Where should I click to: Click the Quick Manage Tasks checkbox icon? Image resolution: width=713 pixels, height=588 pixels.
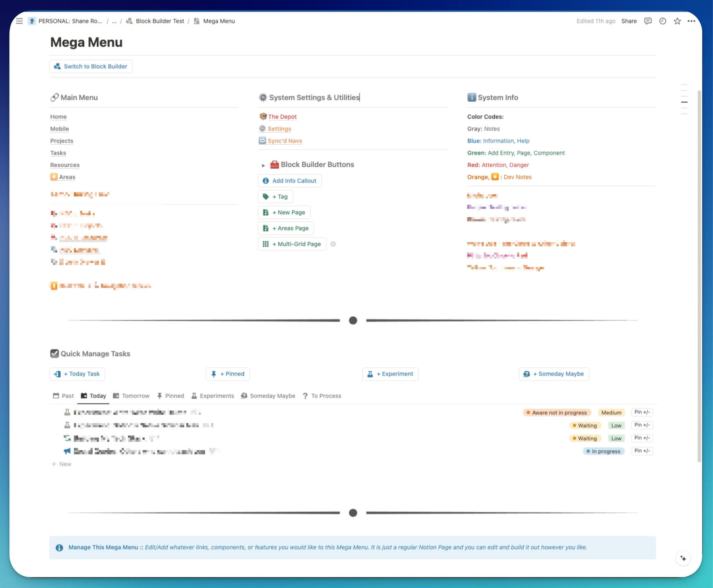[x=54, y=353]
